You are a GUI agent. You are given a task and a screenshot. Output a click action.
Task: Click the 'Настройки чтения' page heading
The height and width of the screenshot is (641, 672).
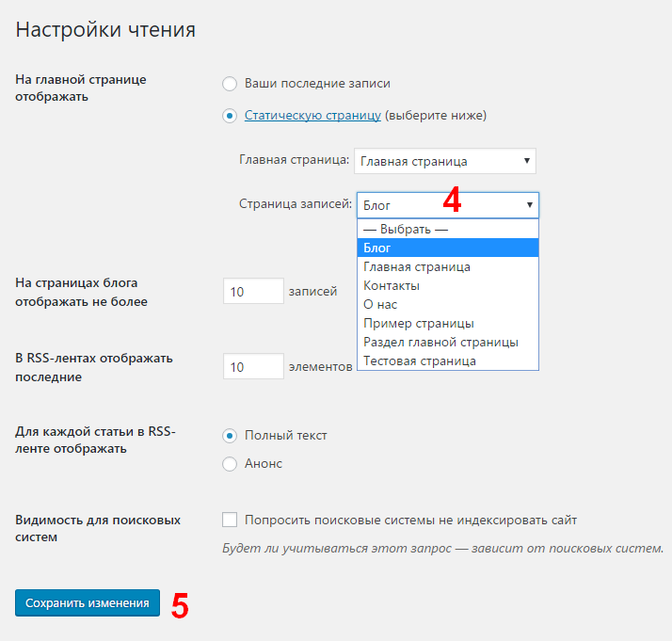105,30
